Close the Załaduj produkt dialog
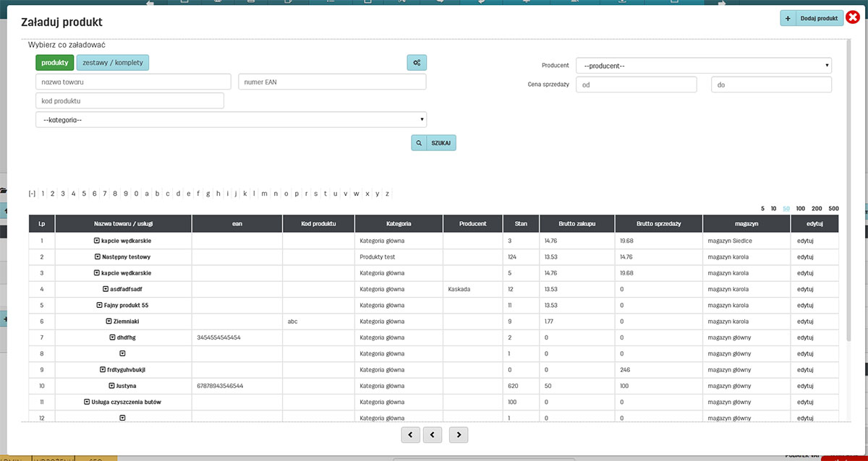The height and width of the screenshot is (461, 868). [852, 17]
